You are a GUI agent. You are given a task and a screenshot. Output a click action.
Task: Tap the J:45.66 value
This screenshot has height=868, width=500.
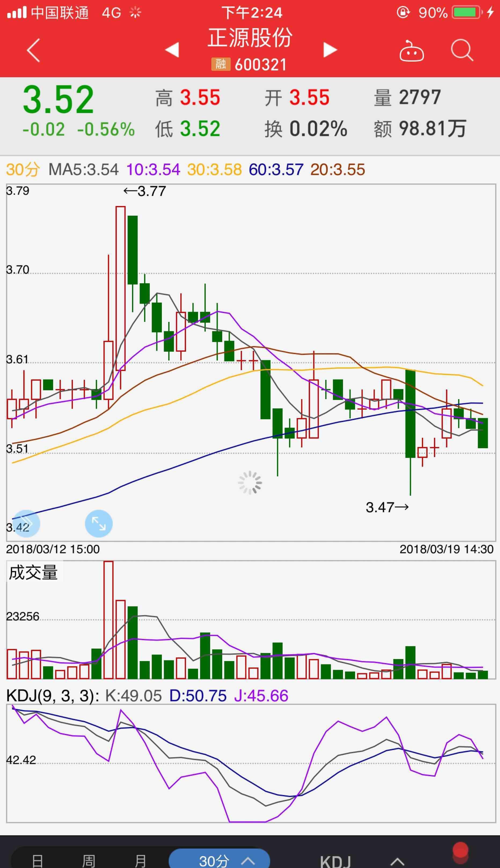(x=261, y=696)
